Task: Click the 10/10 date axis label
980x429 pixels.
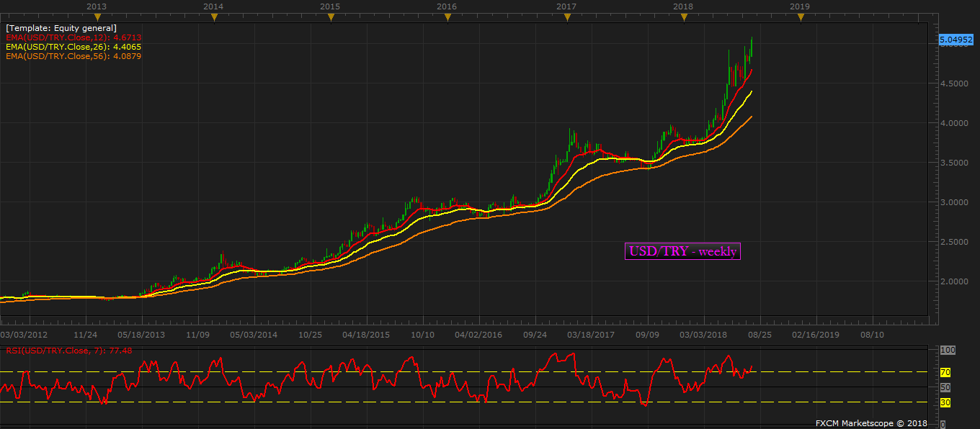Action: coord(422,335)
